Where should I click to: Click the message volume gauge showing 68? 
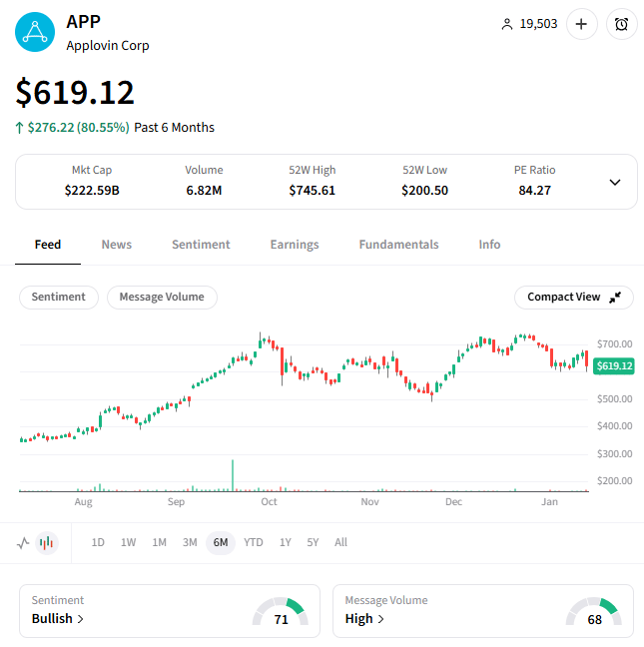594,612
